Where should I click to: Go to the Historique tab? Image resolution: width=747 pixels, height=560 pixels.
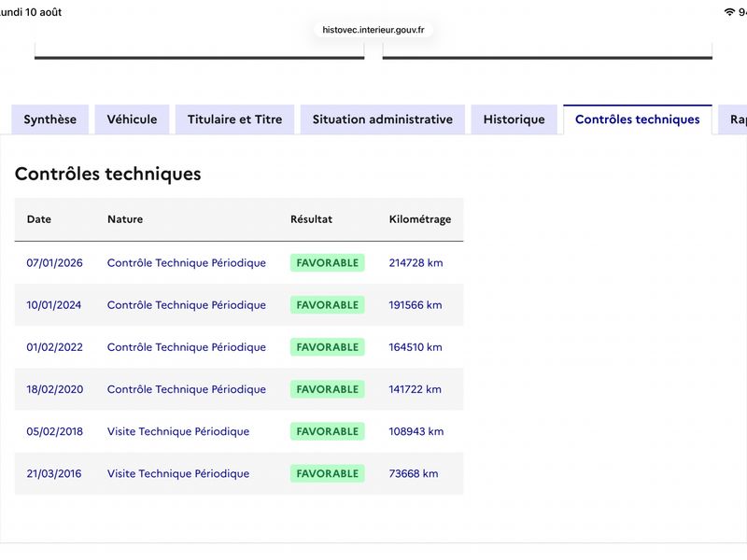[x=514, y=119]
